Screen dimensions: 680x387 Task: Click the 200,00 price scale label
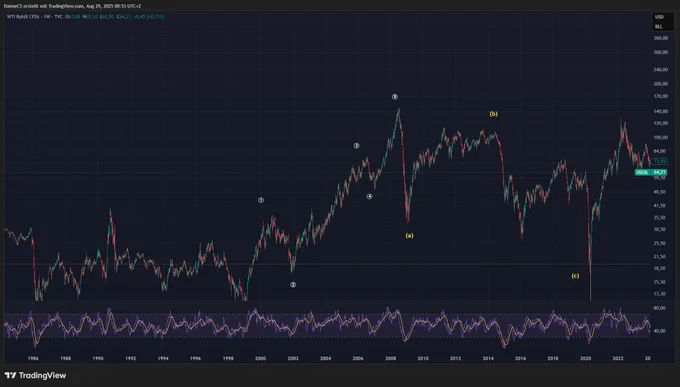click(660, 84)
